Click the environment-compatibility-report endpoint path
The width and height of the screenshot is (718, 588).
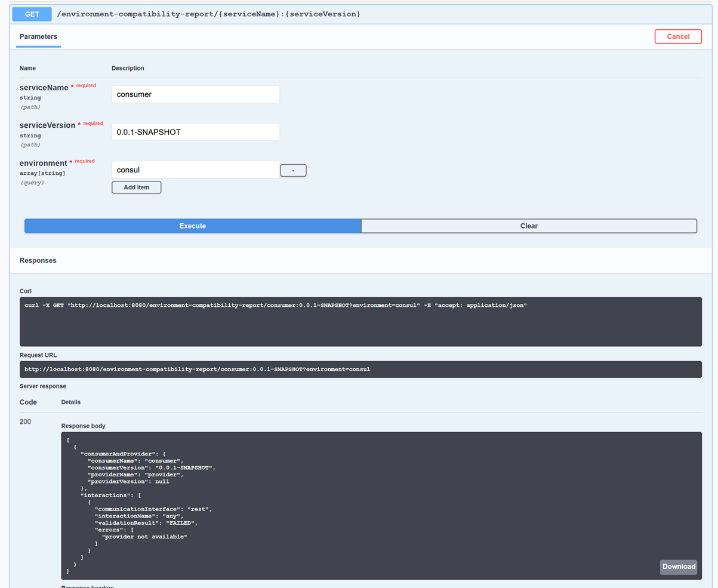click(x=208, y=13)
